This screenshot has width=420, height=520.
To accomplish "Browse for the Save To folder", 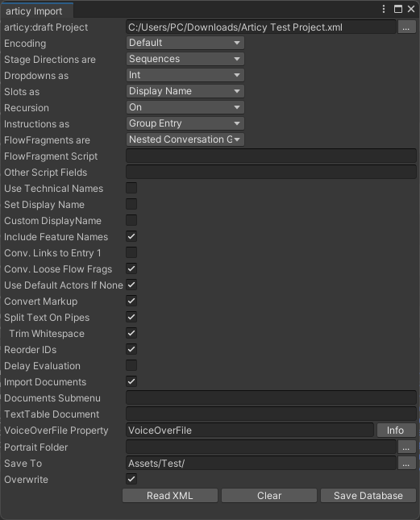I will 406,464.
